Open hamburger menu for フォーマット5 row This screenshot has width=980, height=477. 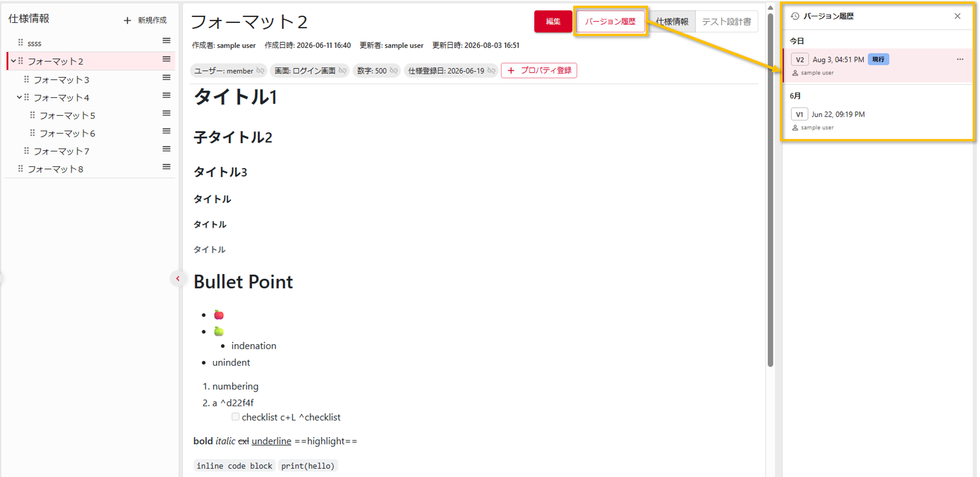(166, 113)
